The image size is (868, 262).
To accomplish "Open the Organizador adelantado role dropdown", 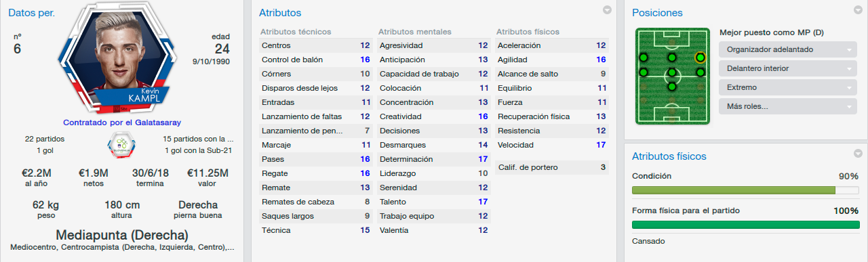I will [x=787, y=49].
